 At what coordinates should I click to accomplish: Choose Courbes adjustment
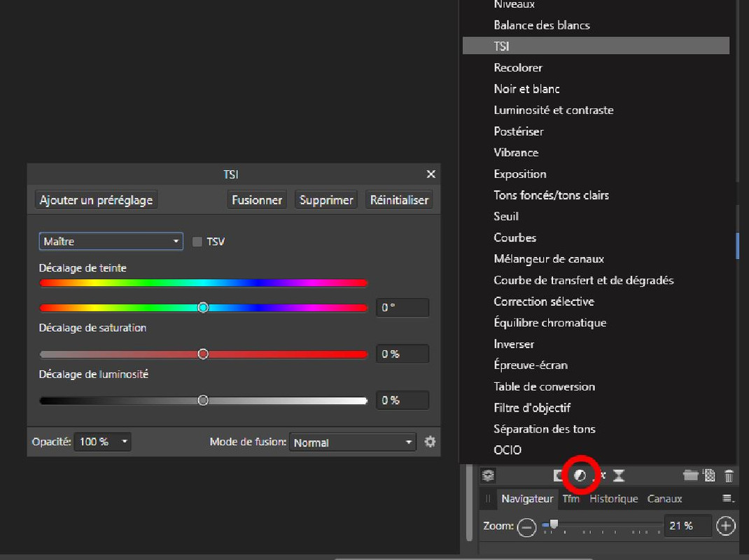(596, 237)
